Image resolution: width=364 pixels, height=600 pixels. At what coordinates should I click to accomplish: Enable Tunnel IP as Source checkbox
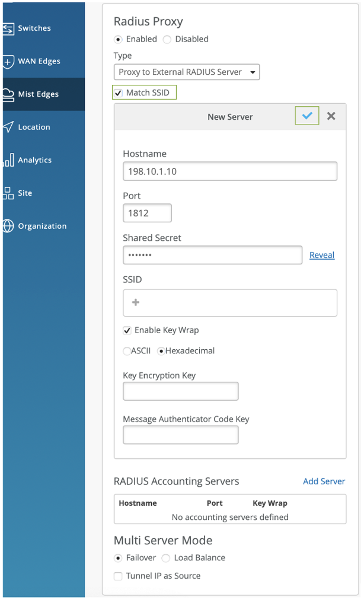click(x=118, y=576)
